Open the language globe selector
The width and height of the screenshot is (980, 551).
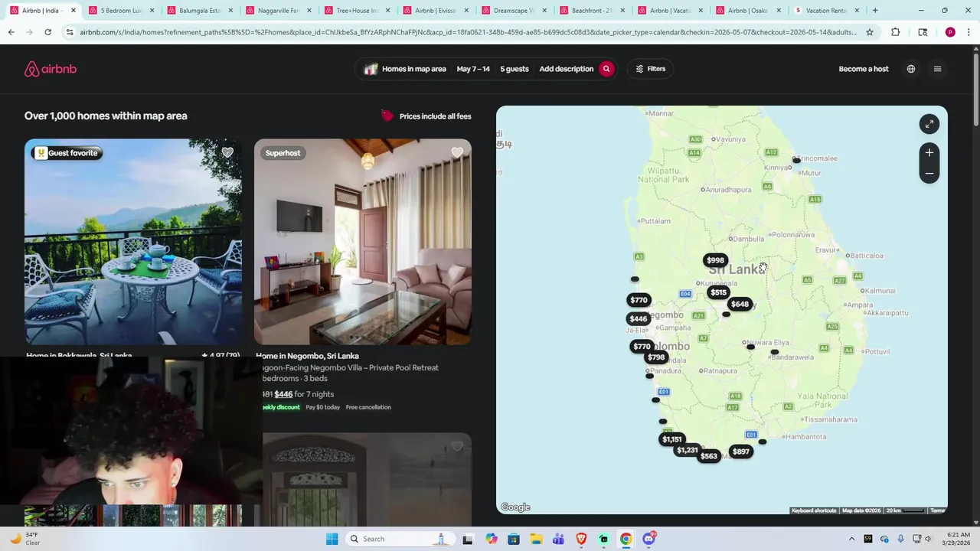[x=911, y=69]
